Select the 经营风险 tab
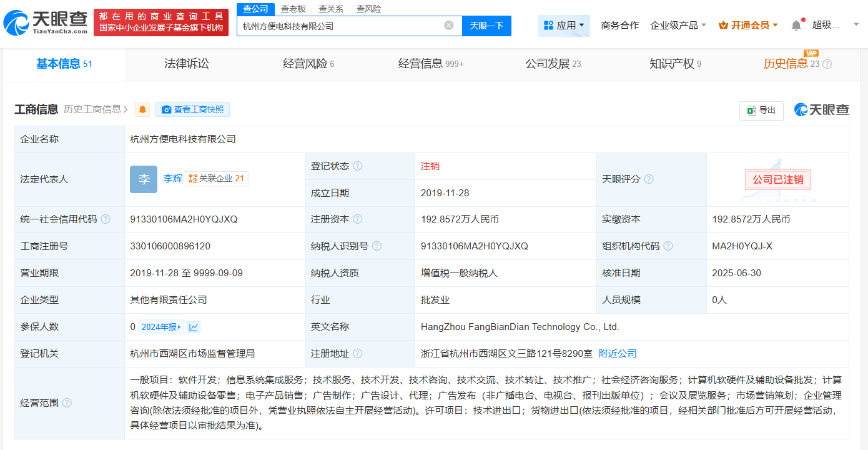Screen dimensions: 868x450 [308, 64]
